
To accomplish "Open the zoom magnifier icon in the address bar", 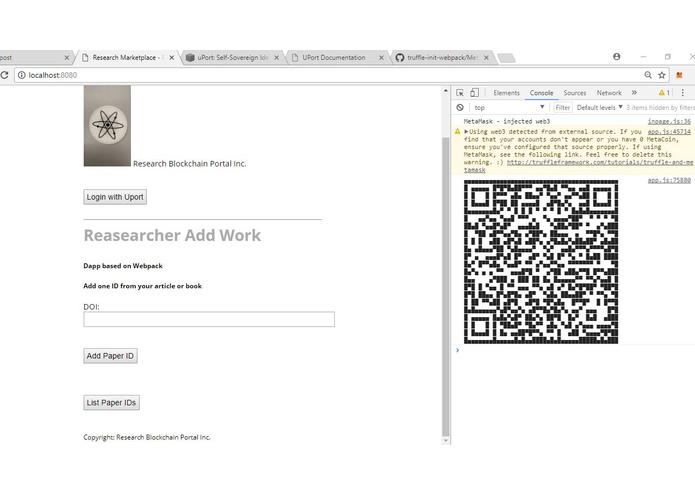I will [648, 75].
